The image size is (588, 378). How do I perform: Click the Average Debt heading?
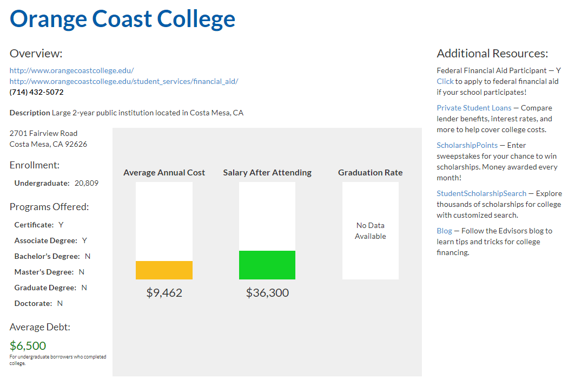(39, 327)
